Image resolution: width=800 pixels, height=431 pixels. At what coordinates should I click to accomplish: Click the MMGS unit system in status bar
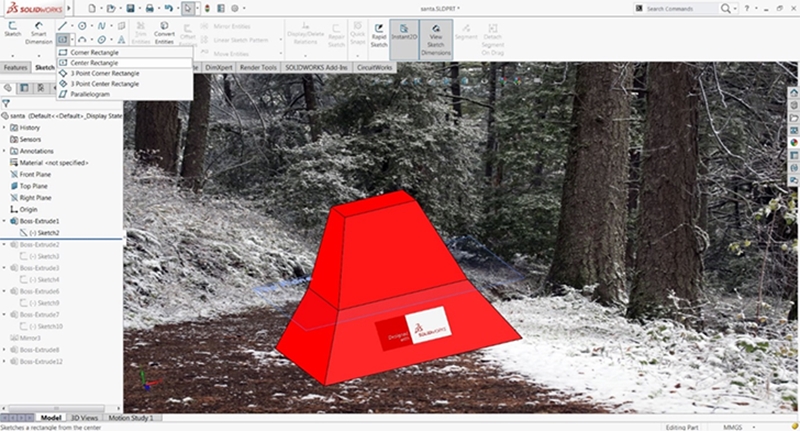point(734,427)
